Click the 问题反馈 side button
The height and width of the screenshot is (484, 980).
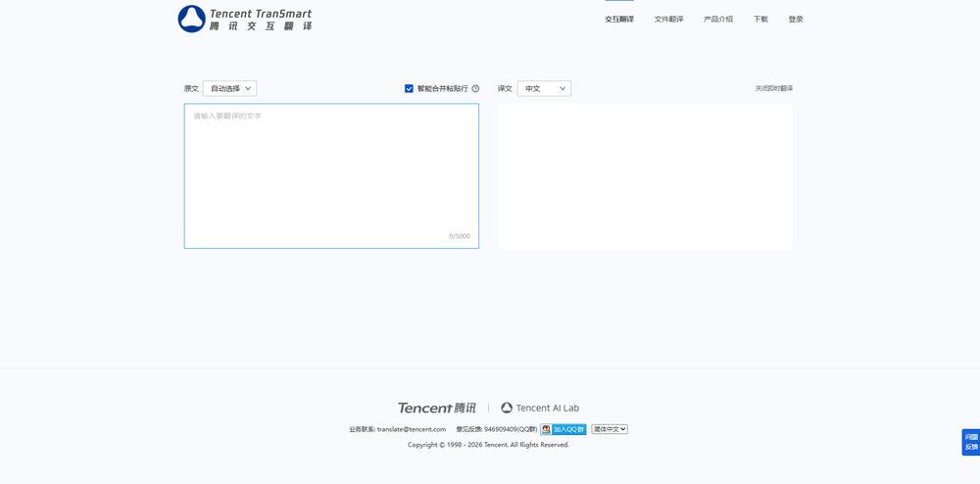pos(970,442)
